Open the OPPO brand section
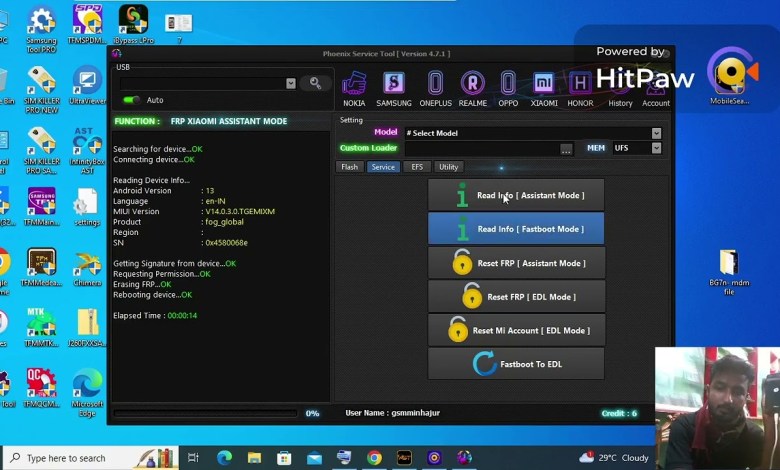The height and width of the screenshot is (470, 780). (508, 85)
